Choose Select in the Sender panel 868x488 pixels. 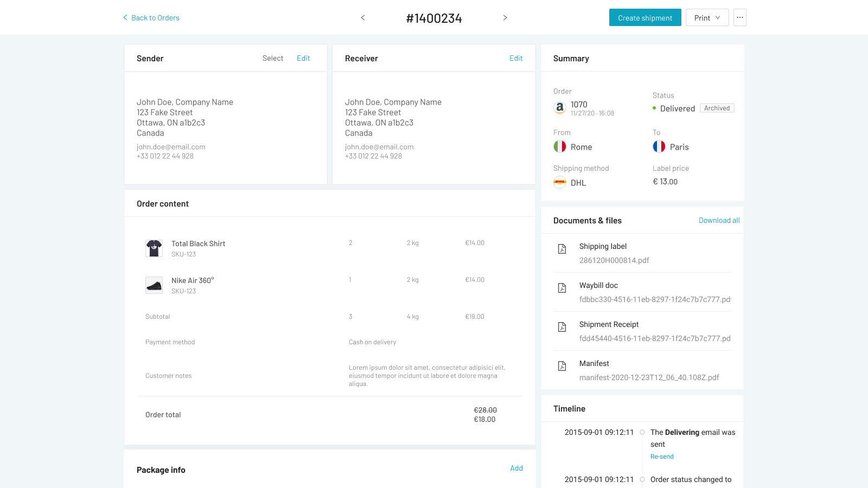click(x=273, y=58)
